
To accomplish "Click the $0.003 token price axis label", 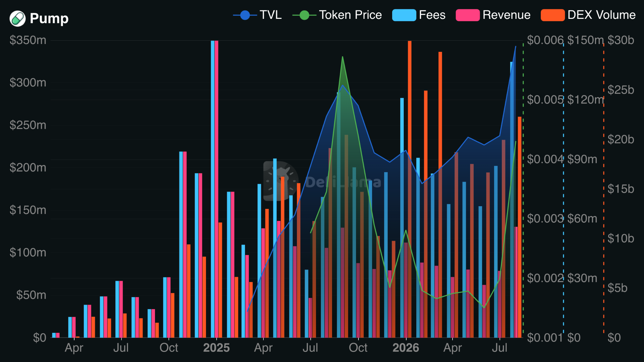I will [545, 218].
